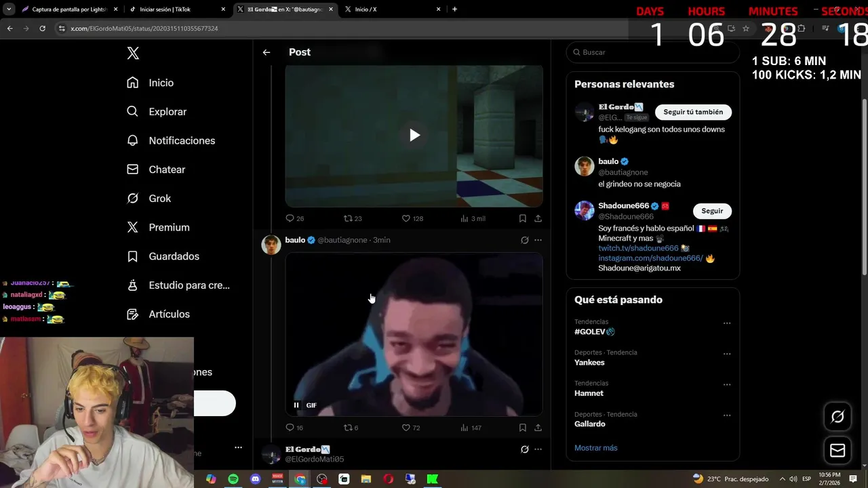
Task: Click Seguir tú también button
Action: pos(693,112)
